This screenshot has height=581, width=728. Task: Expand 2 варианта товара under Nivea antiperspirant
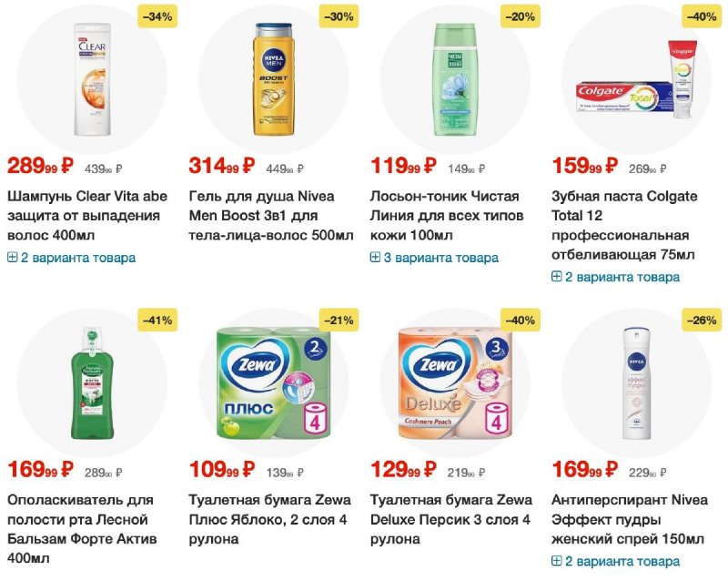pos(616,561)
